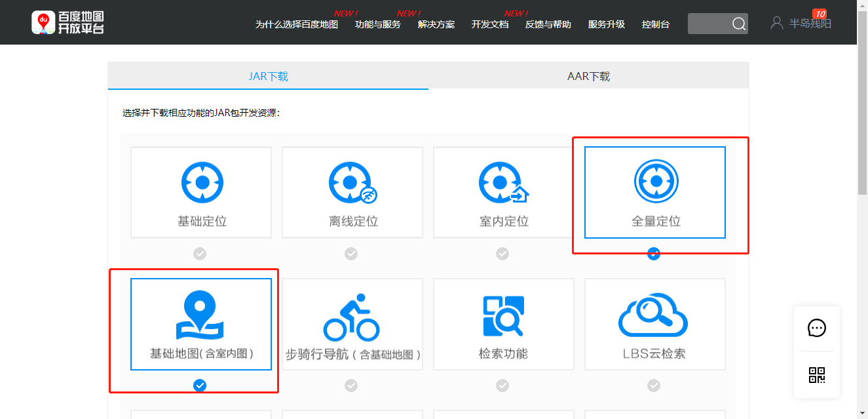Image resolution: width=868 pixels, height=419 pixels.
Task: Open the 服务升级 menu
Action: pyautogui.click(x=607, y=24)
